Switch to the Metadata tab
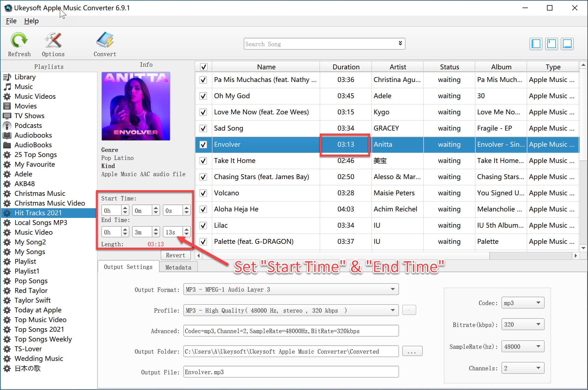The height and width of the screenshot is (390, 588). click(x=177, y=267)
